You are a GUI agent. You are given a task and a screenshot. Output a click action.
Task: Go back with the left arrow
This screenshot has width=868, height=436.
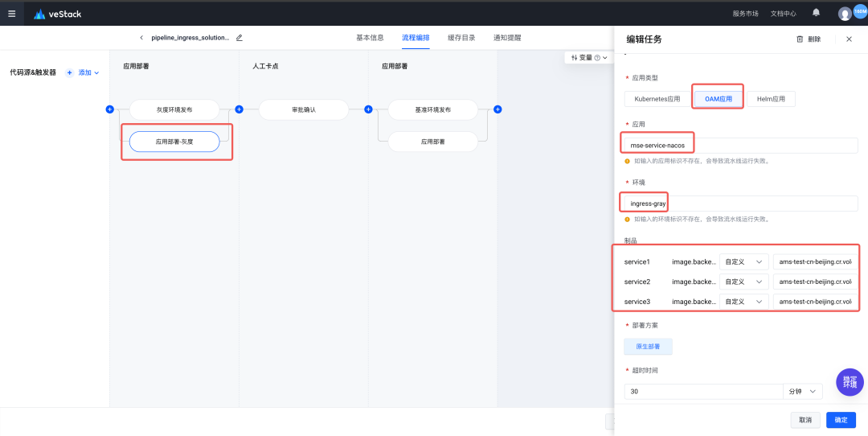[141, 38]
